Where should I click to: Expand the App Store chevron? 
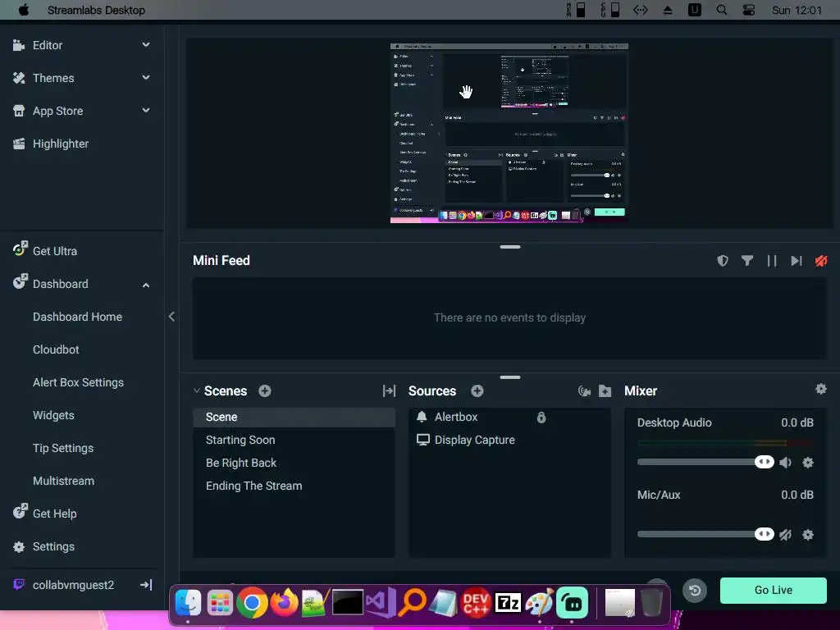click(146, 111)
